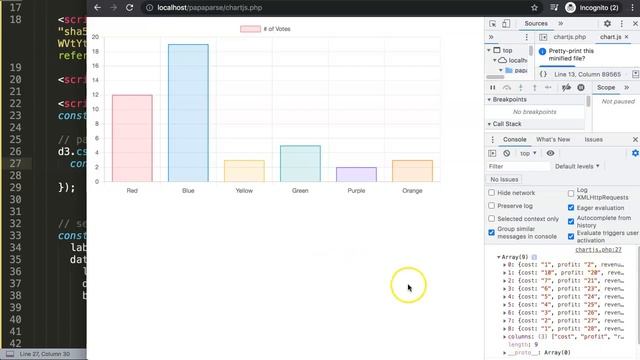The height and width of the screenshot is (360, 640).
Task: Open the top context dropdown
Action: (x=528, y=153)
